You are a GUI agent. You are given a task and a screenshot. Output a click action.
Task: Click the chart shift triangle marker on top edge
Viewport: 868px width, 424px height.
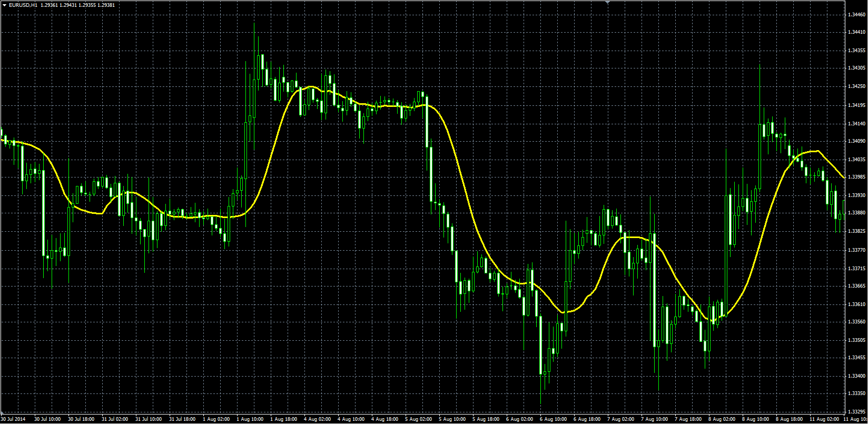tap(608, 3)
